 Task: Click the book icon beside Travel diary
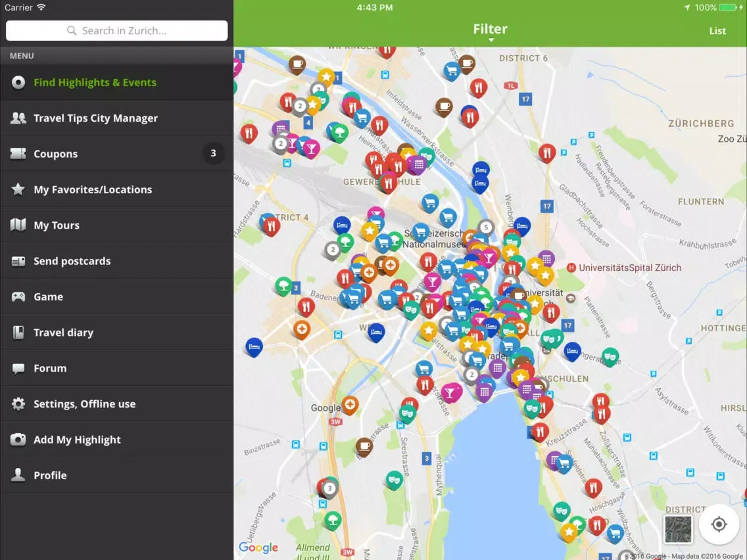[18, 333]
